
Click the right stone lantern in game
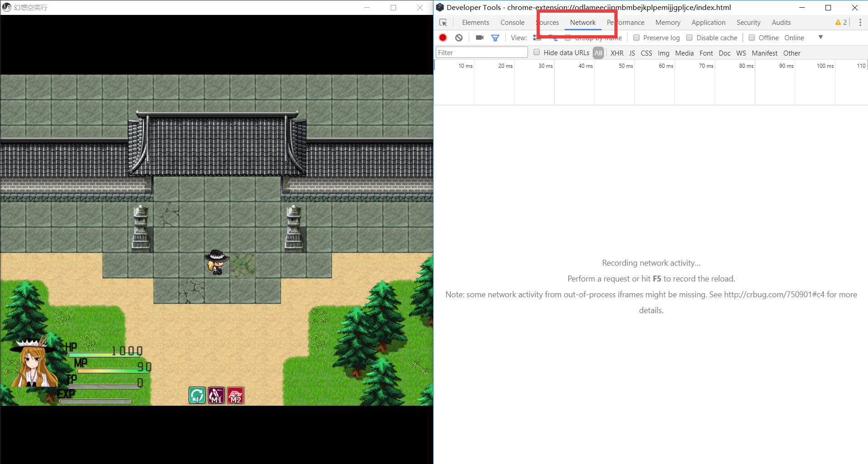coord(294,228)
